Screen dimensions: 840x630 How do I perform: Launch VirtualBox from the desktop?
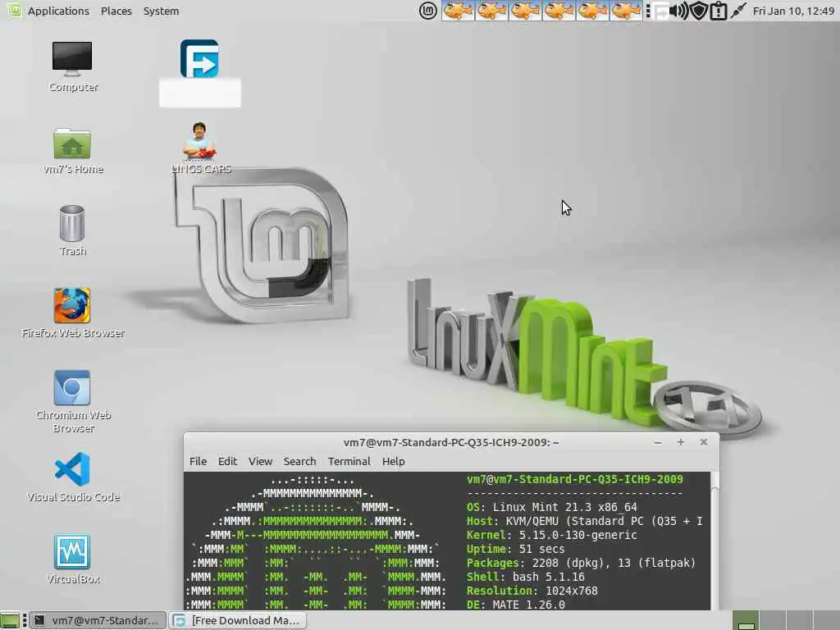pyautogui.click(x=72, y=559)
